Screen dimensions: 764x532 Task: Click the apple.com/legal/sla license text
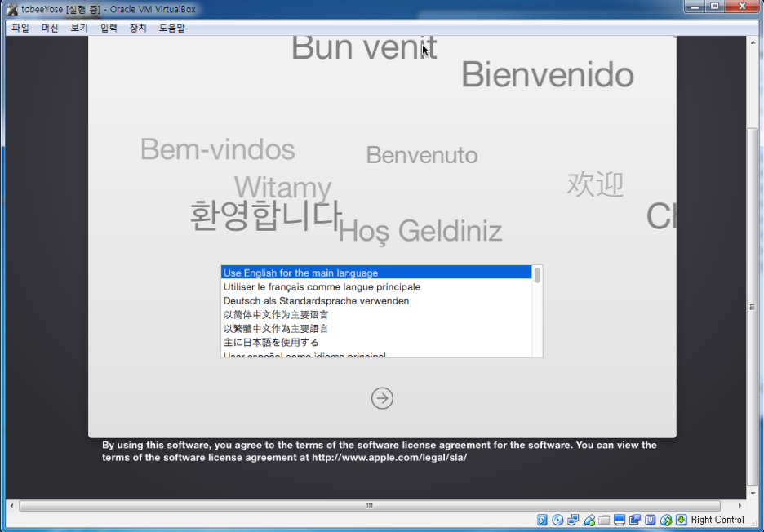click(389, 458)
